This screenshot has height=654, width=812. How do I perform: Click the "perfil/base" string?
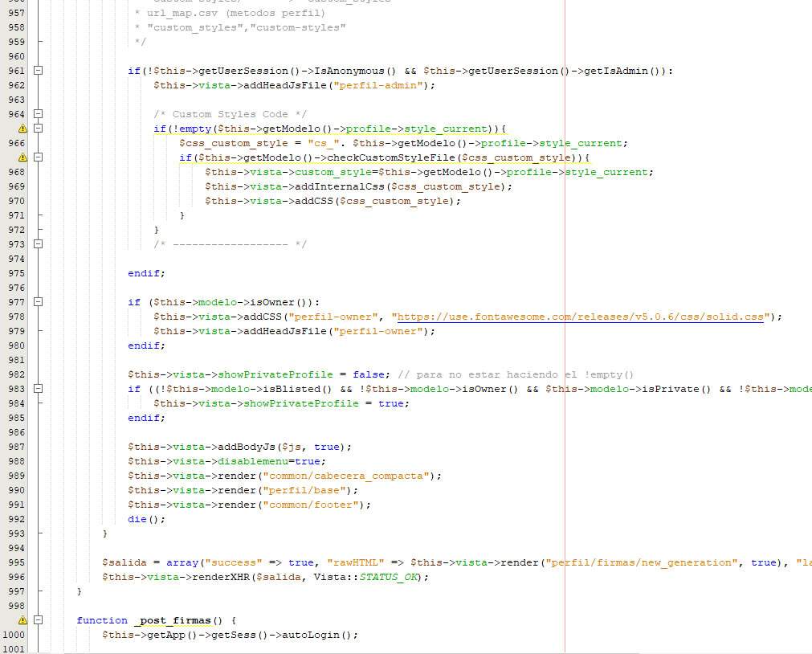click(304, 490)
